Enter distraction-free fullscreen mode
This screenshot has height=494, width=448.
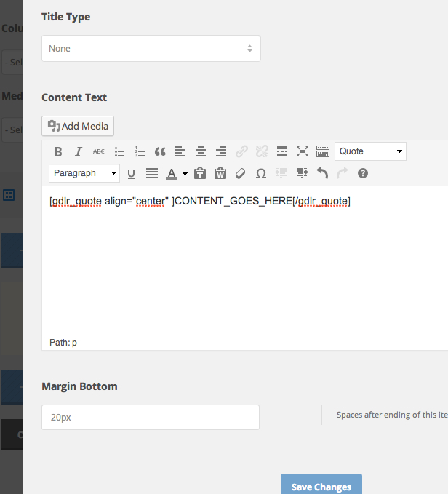(303, 151)
